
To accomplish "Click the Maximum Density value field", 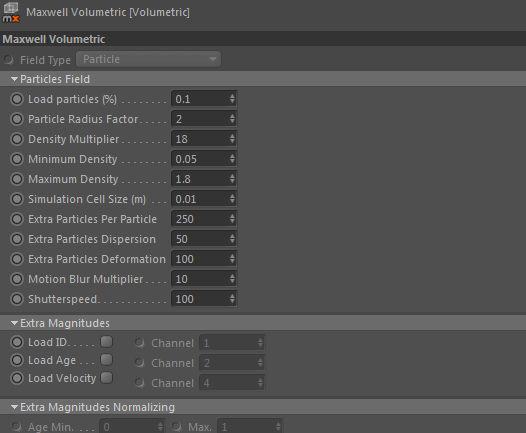I will (x=204, y=179).
